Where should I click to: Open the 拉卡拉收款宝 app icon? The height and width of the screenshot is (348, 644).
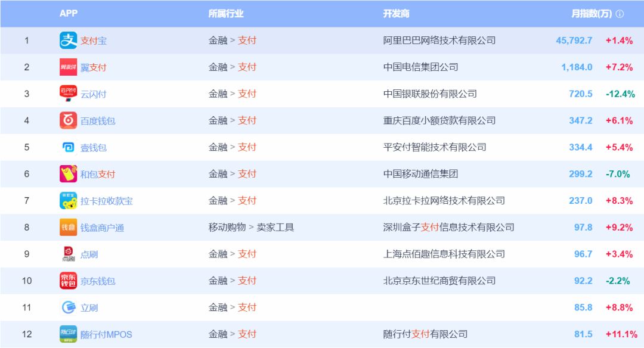[68, 201]
